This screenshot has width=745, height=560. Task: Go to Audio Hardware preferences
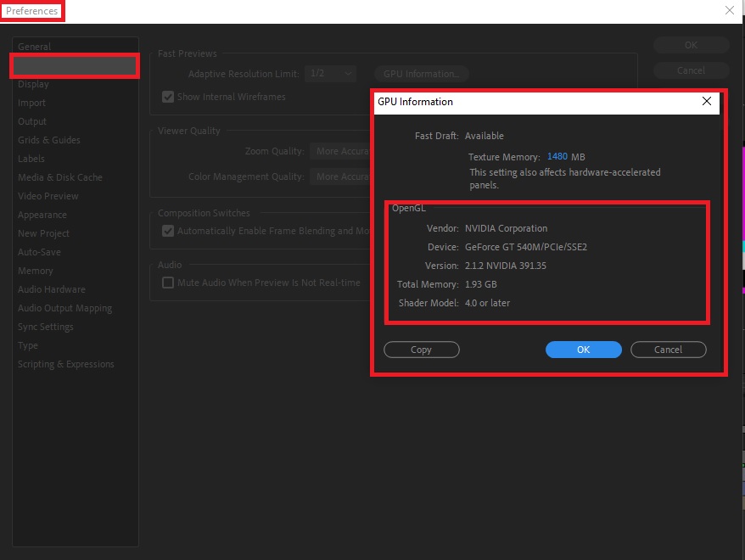[52, 289]
